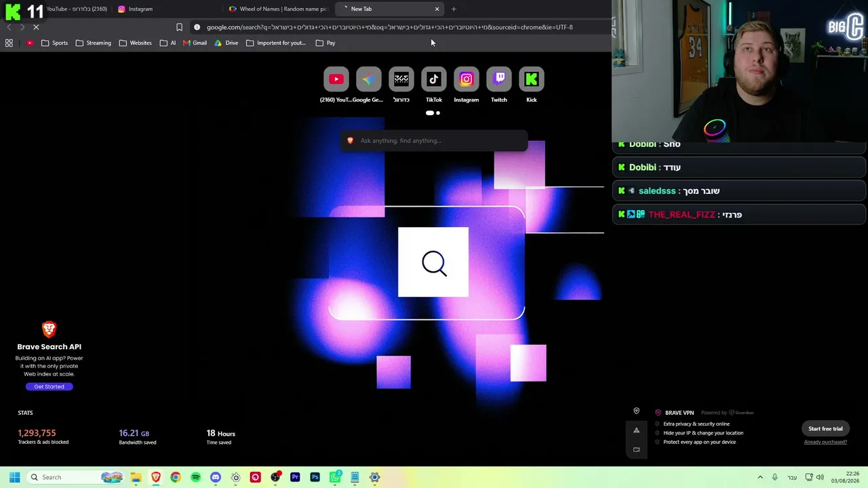This screenshot has height=488, width=868.
Task: Open a new browser tab
Action: [x=454, y=9]
